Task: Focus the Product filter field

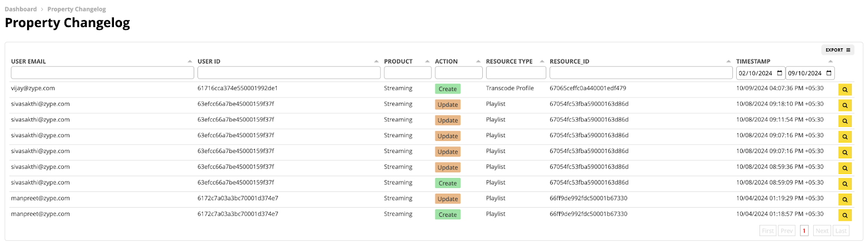Action: 408,73
